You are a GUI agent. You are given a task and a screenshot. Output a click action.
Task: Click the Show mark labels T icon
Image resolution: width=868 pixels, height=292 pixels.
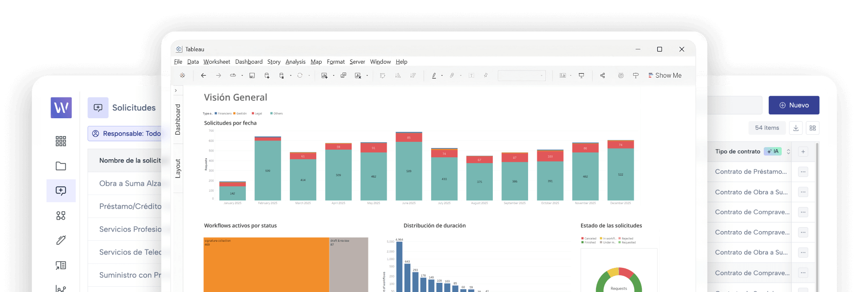tap(472, 75)
